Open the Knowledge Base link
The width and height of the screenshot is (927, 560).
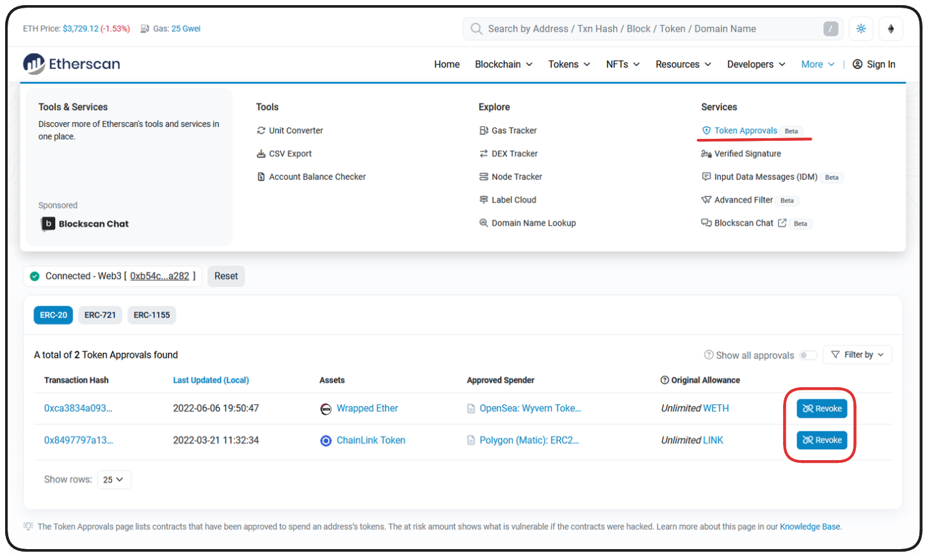(809, 527)
